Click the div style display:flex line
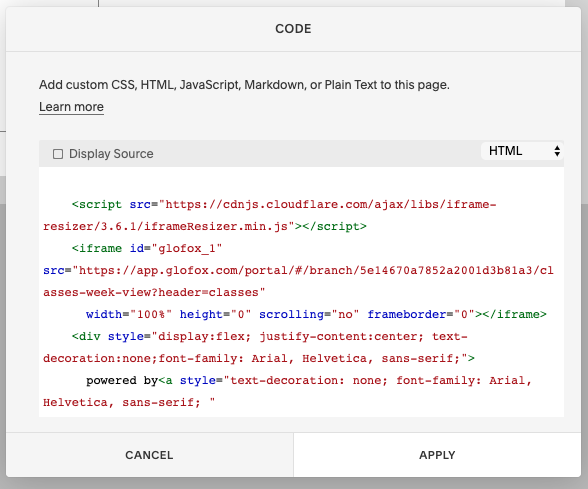Viewport: 588px width, 489px height. point(270,336)
